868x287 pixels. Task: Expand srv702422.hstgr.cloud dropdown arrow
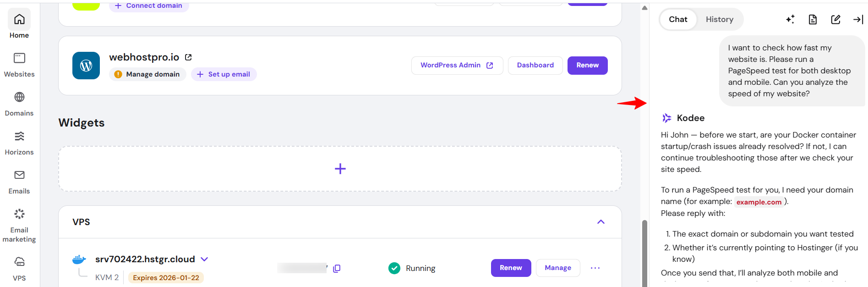(204, 259)
